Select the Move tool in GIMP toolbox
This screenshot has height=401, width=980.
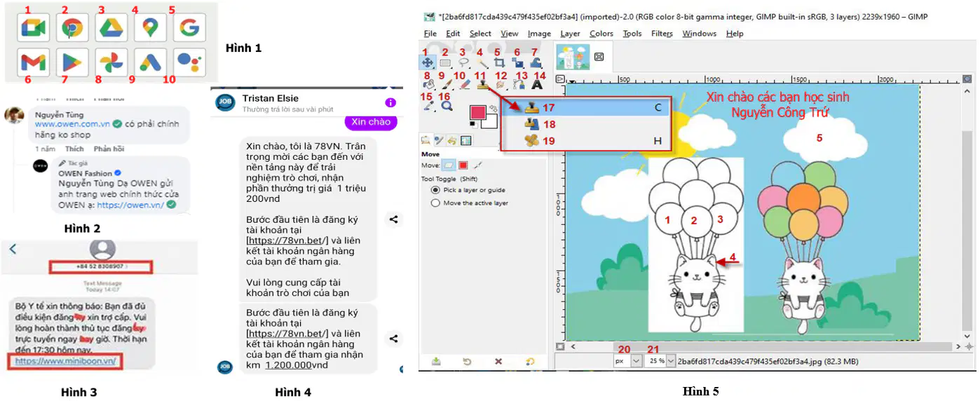[427, 63]
